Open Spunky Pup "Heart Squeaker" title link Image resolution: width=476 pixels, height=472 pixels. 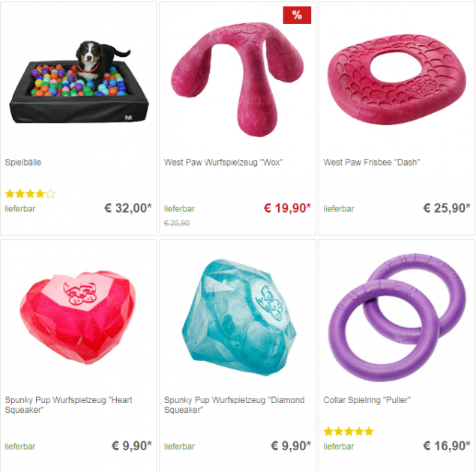(69, 405)
